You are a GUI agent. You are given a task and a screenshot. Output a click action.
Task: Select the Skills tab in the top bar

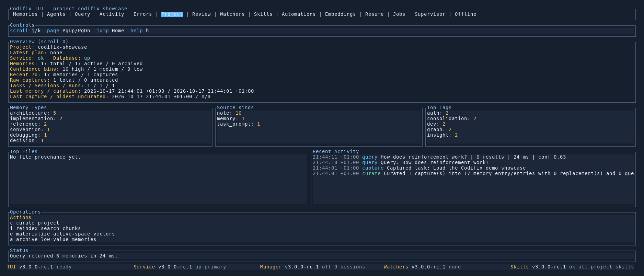[x=263, y=14]
